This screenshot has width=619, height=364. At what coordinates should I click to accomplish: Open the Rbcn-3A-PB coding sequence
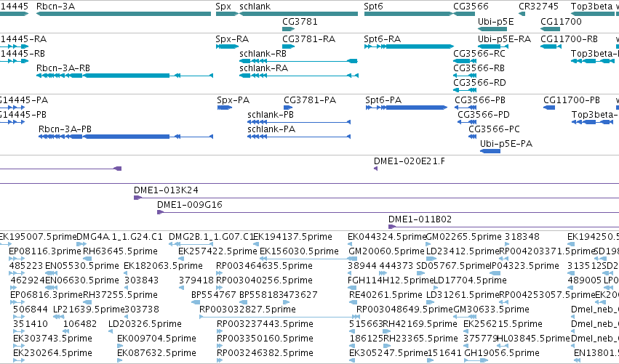(126, 137)
